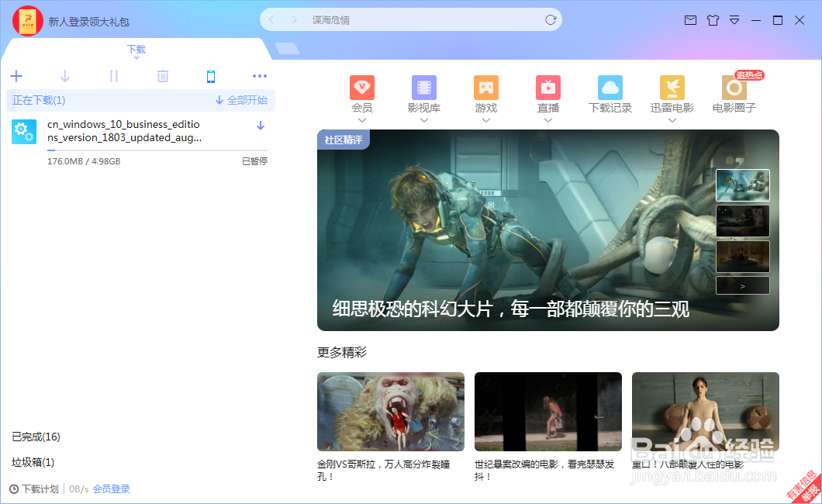The width and height of the screenshot is (822, 504).
Task: Click the start download arrow toolbar icon
Action: click(65, 77)
